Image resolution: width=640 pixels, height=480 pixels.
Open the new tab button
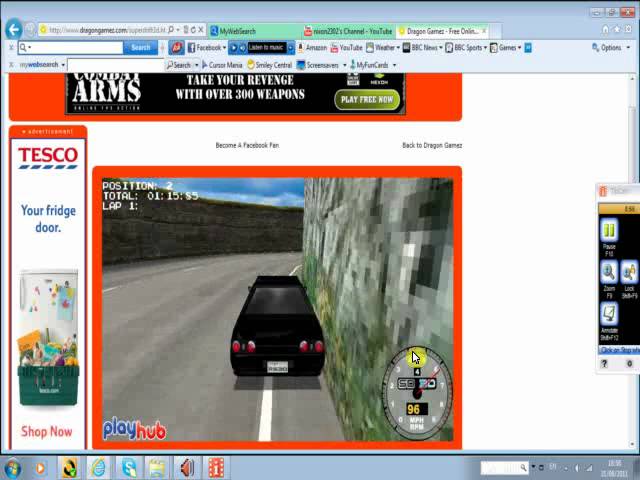point(495,31)
